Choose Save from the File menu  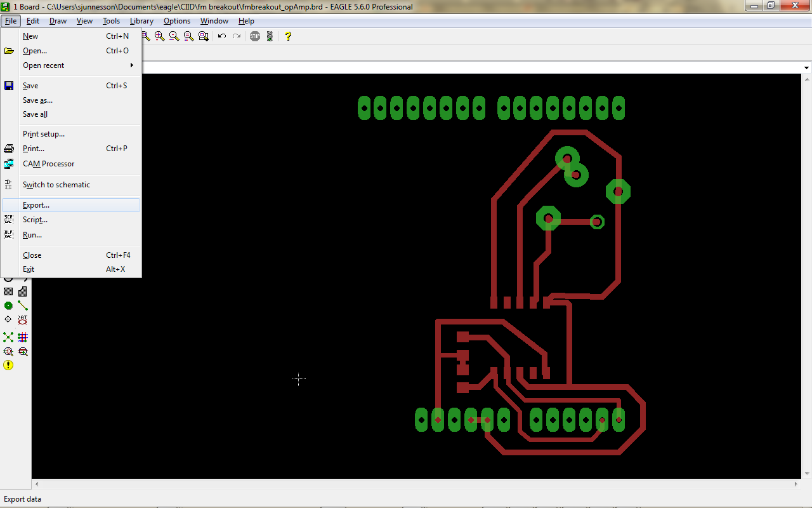click(x=71, y=86)
